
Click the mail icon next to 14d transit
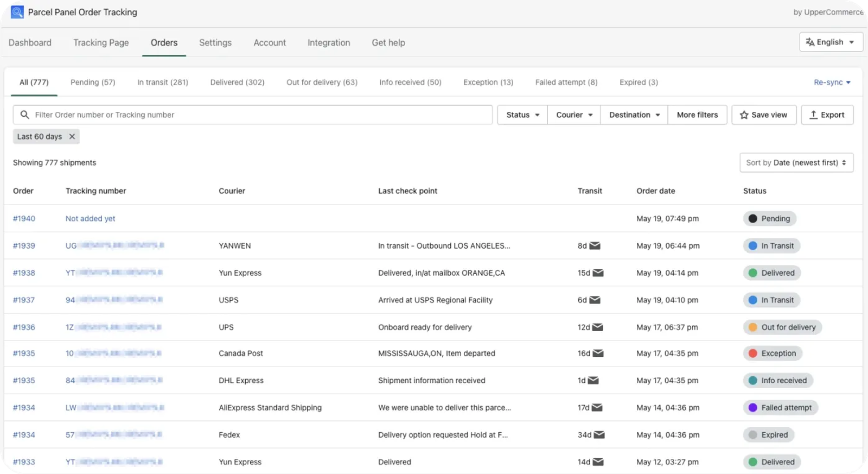point(598,462)
